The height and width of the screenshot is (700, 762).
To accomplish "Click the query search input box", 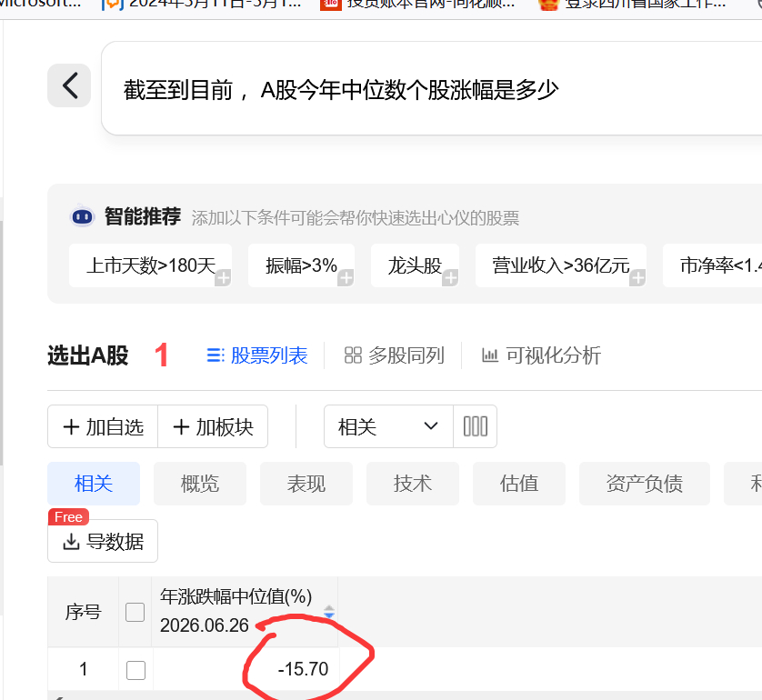I will pos(432,88).
